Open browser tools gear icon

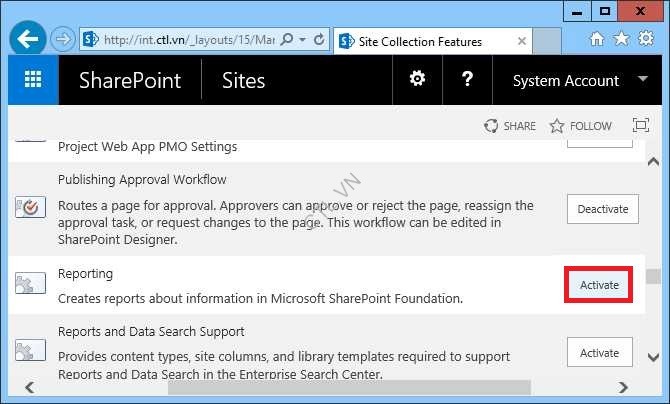pos(646,38)
